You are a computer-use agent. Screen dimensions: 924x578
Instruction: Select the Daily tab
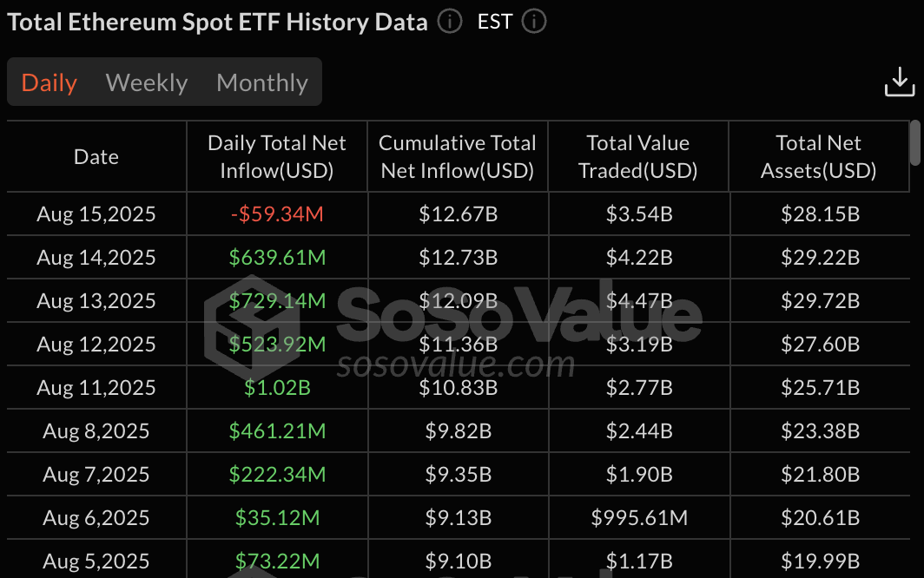(49, 82)
